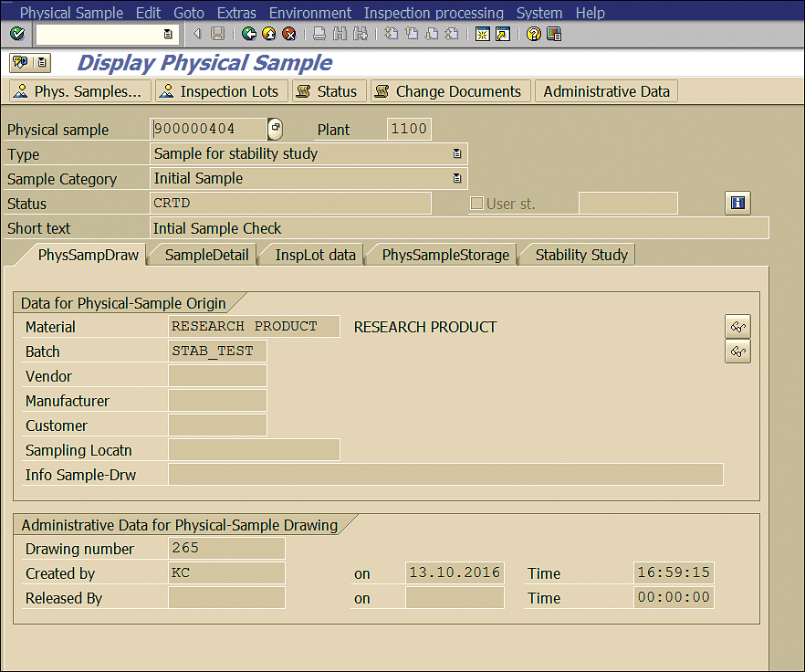
Task: Go to Next Page icon
Action: pyautogui.click(x=432, y=35)
